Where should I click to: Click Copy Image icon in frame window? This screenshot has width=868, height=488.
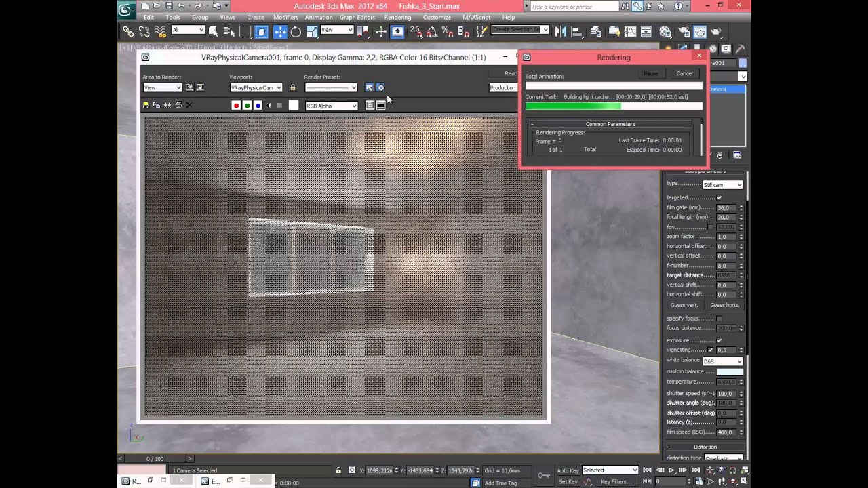pos(157,105)
